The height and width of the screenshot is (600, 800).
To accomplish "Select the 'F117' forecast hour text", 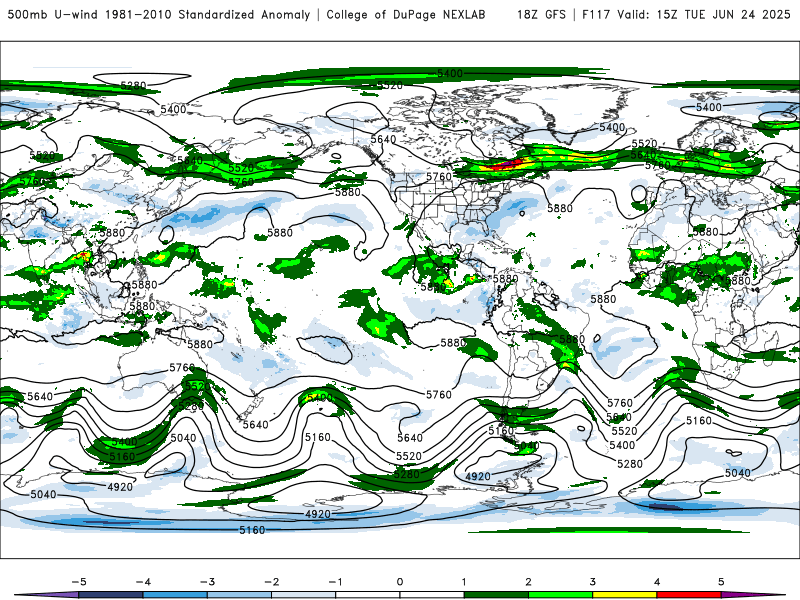I will [x=596, y=14].
